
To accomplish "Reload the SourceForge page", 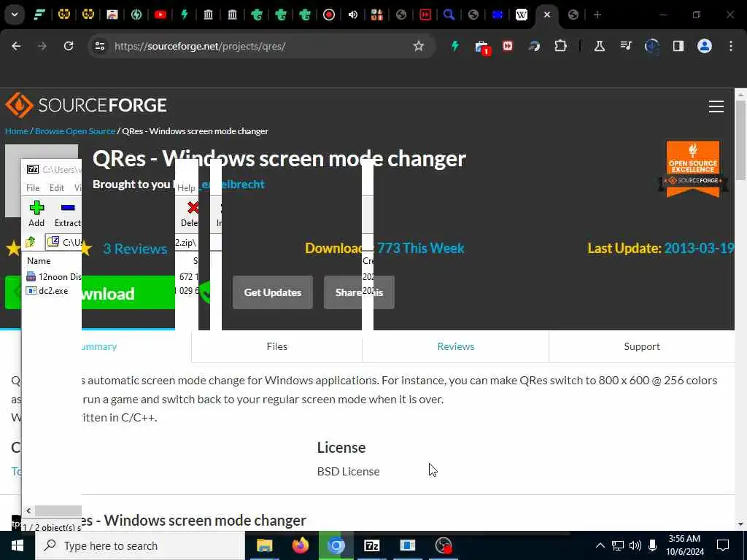I will [69, 46].
